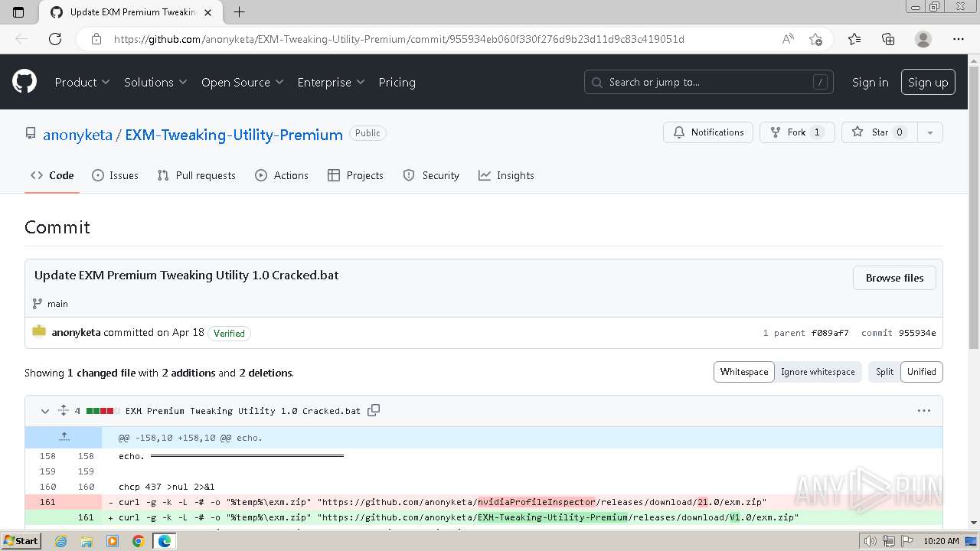This screenshot has height=551, width=980.
Task: Select the Whitespace option
Action: click(743, 372)
